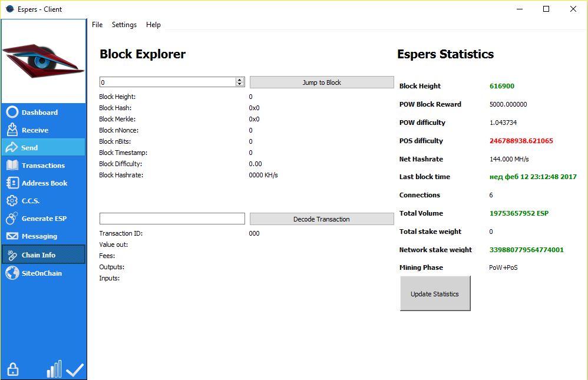The width and height of the screenshot is (588, 380).
Task: Select POS difficulty value 246788938.621065
Action: (521, 141)
